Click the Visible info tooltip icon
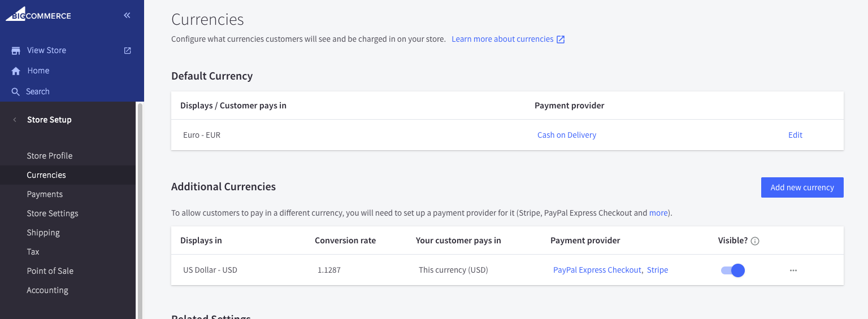This screenshot has height=319, width=868. tap(755, 241)
